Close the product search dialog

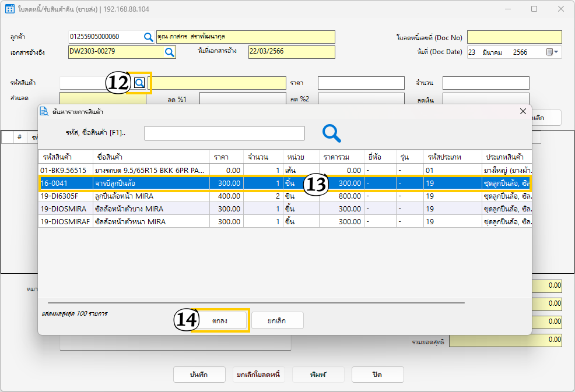pyautogui.click(x=523, y=111)
